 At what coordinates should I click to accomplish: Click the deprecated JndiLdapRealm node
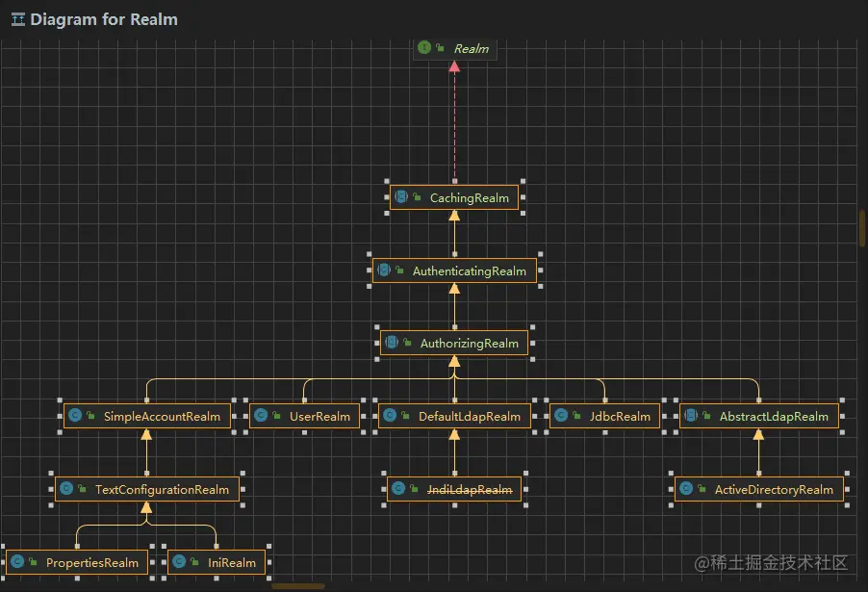point(454,490)
